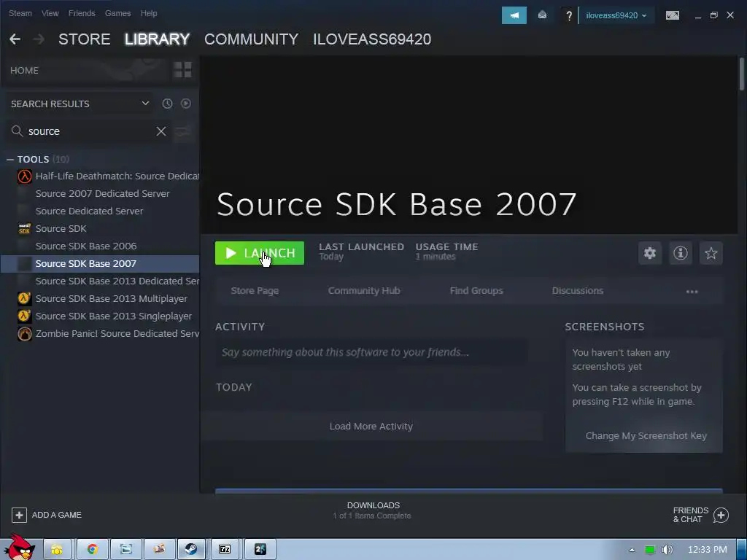Open the Community Hub link

[x=364, y=290]
